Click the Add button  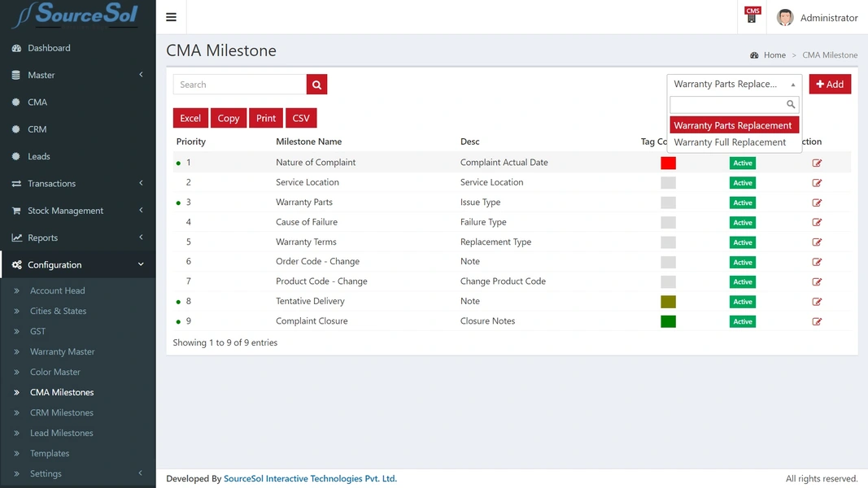[x=829, y=85]
